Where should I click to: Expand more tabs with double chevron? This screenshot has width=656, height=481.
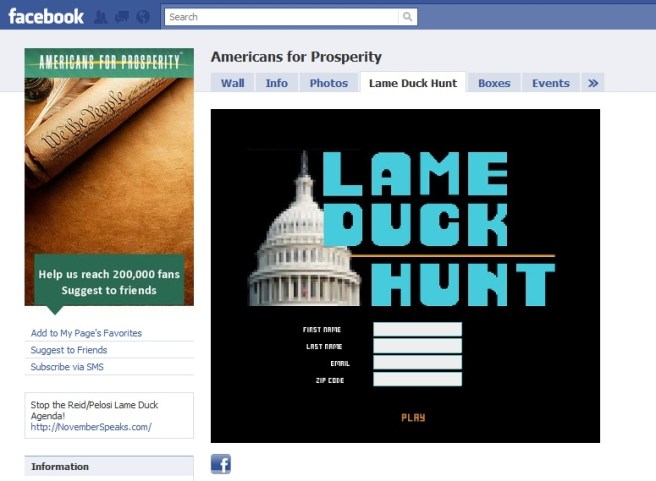[593, 83]
